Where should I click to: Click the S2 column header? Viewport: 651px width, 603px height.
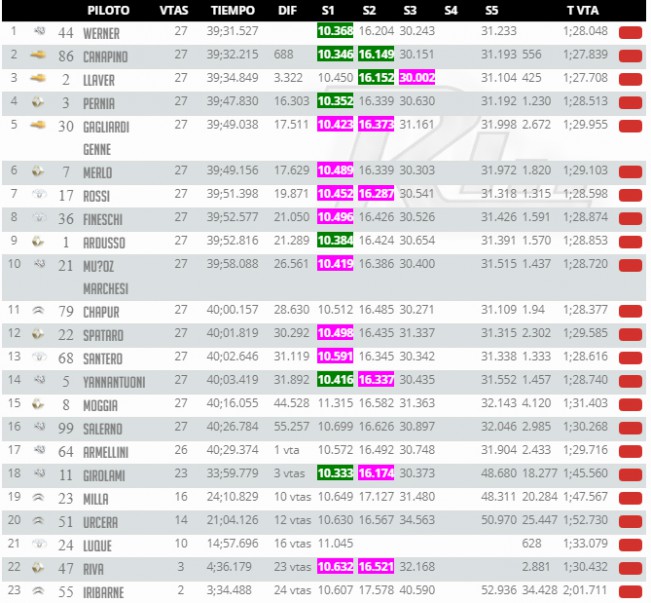point(369,10)
